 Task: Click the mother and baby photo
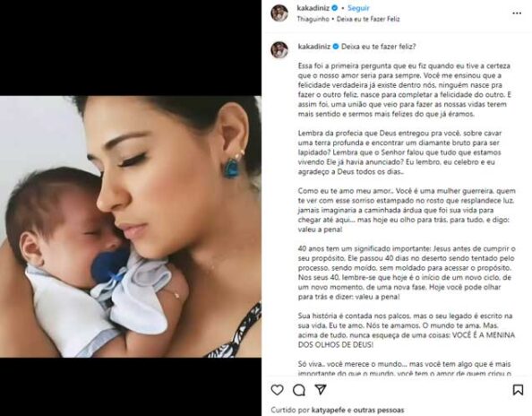coord(131,227)
